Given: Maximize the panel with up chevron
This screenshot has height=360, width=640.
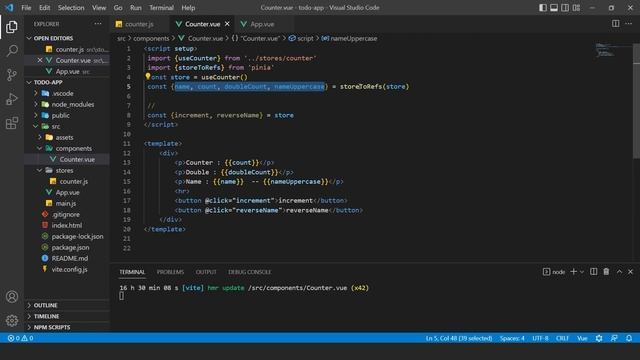Looking at the screenshot, I should coord(619,271).
